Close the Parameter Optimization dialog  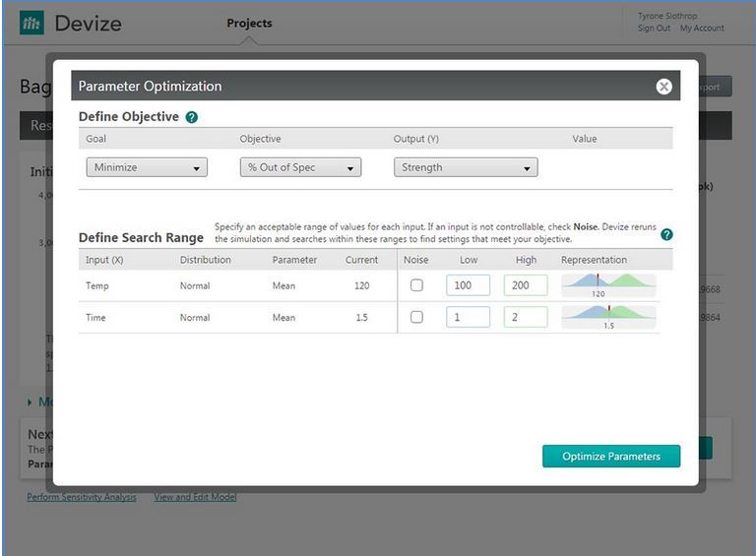(x=663, y=87)
